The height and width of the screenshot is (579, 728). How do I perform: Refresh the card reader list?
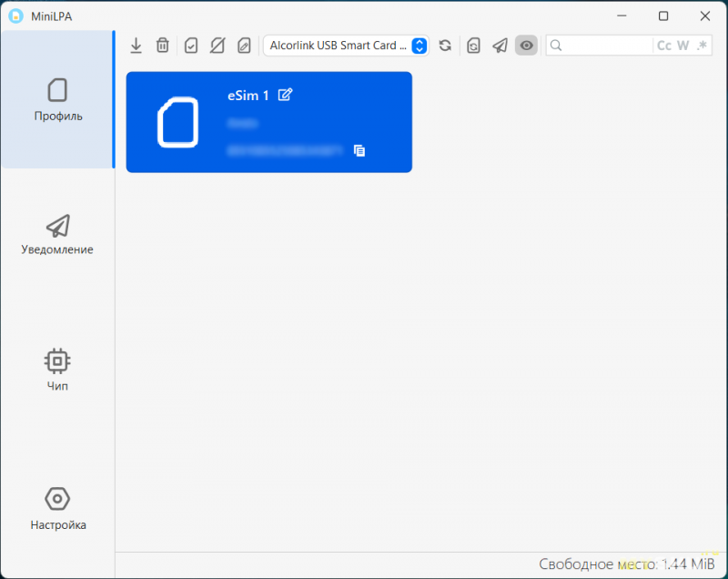pyautogui.click(x=445, y=46)
